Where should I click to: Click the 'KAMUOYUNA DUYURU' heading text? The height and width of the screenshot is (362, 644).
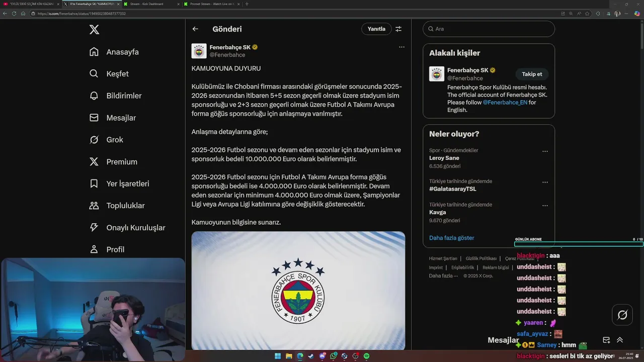tap(226, 68)
